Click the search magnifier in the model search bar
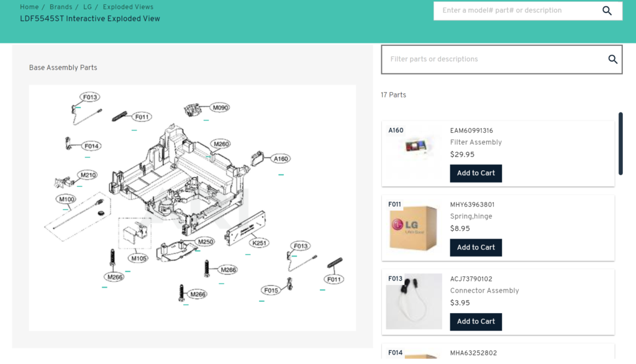This screenshot has width=636, height=364. point(607,11)
